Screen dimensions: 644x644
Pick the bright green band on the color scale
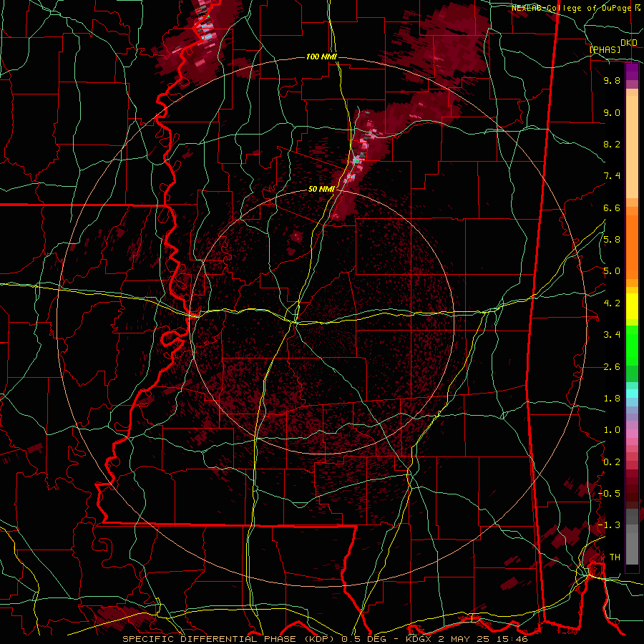(x=632, y=346)
